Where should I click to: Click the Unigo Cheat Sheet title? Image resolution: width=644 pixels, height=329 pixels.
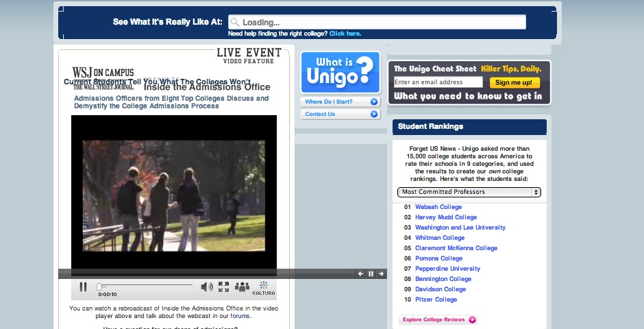click(435, 69)
